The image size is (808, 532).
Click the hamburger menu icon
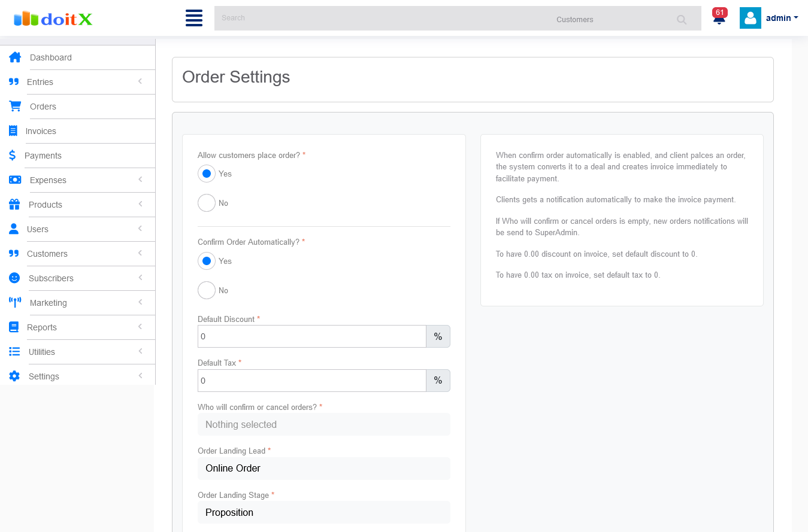coord(194,18)
